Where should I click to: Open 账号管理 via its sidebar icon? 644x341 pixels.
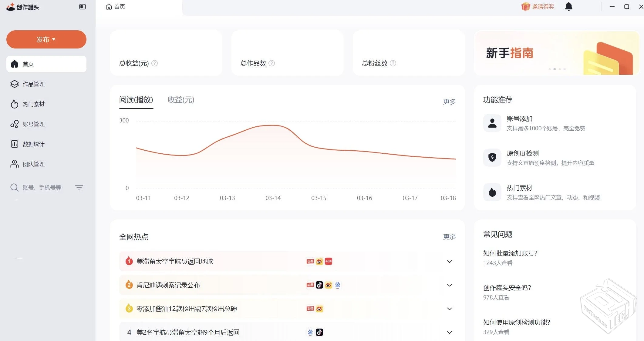pyautogui.click(x=15, y=124)
